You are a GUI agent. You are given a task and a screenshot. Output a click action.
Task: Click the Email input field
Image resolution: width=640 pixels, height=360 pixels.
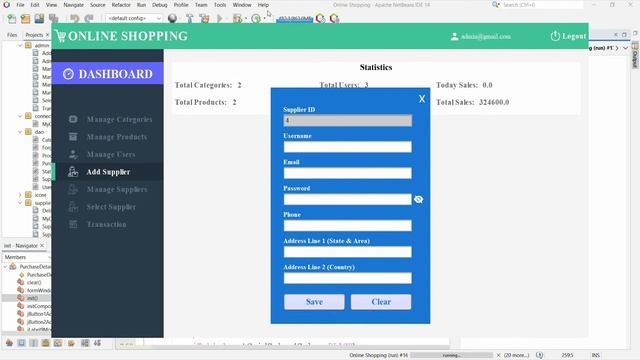pyautogui.click(x=347, y=173)
